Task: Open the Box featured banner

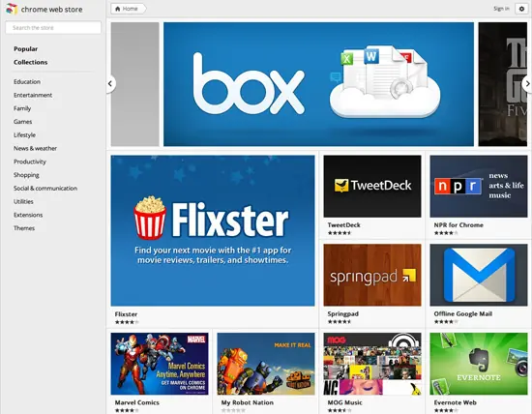Action: click(x=318, y=84)
